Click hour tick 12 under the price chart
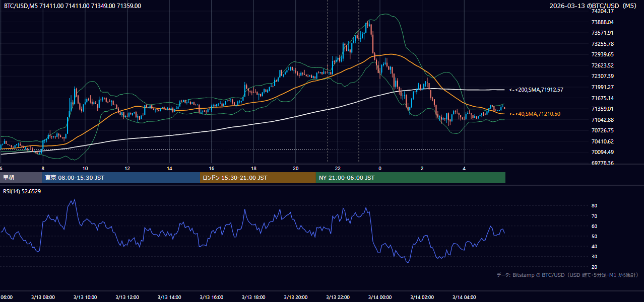 127,168
